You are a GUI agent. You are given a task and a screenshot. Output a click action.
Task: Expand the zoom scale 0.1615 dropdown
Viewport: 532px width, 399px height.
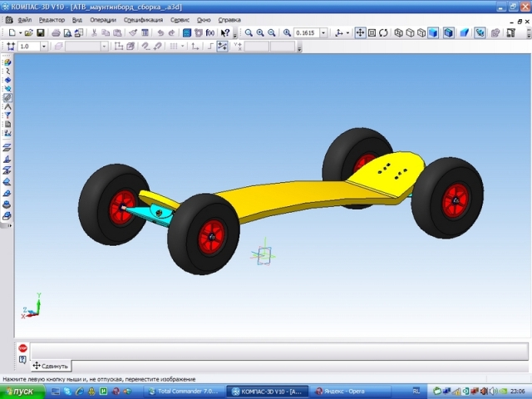323,32
